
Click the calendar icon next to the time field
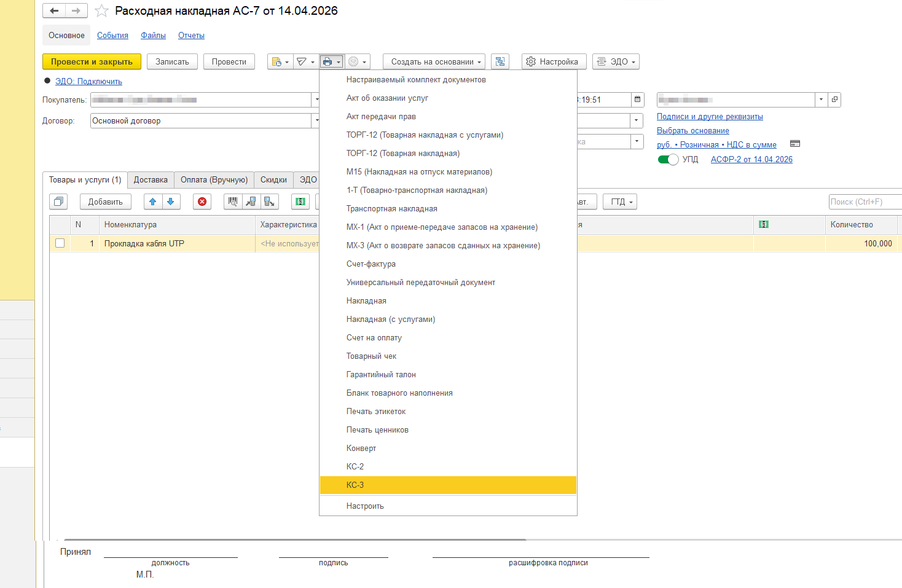click(x=638, y=100)
